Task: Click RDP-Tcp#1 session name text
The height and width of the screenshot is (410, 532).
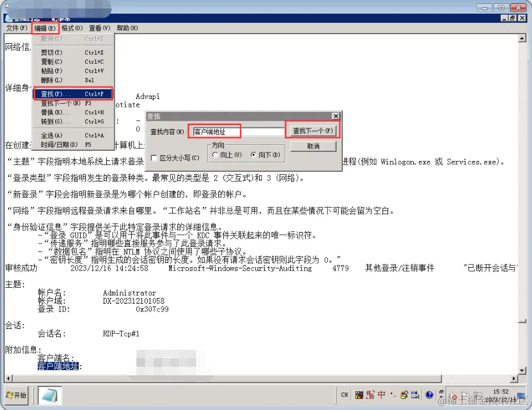Action: pyautogui.click(x=121, y=334)
